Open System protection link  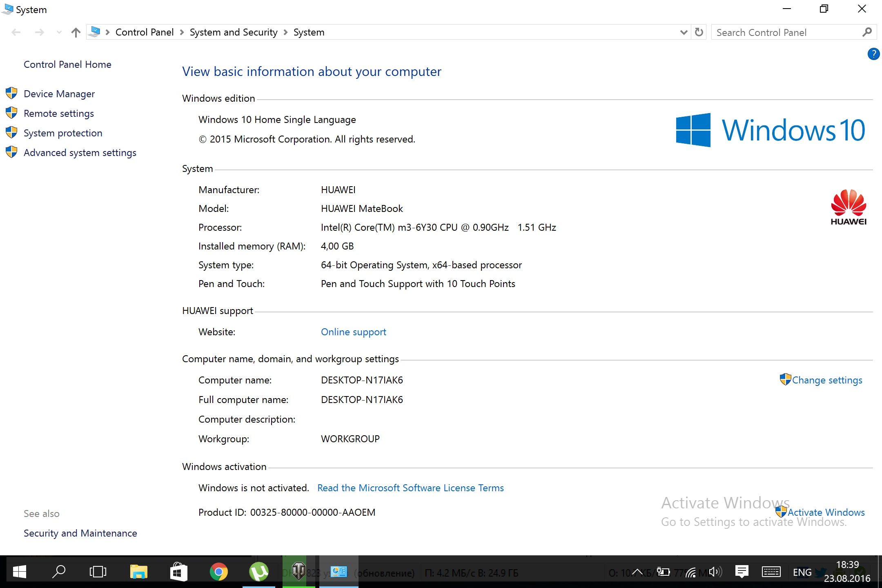63,133
